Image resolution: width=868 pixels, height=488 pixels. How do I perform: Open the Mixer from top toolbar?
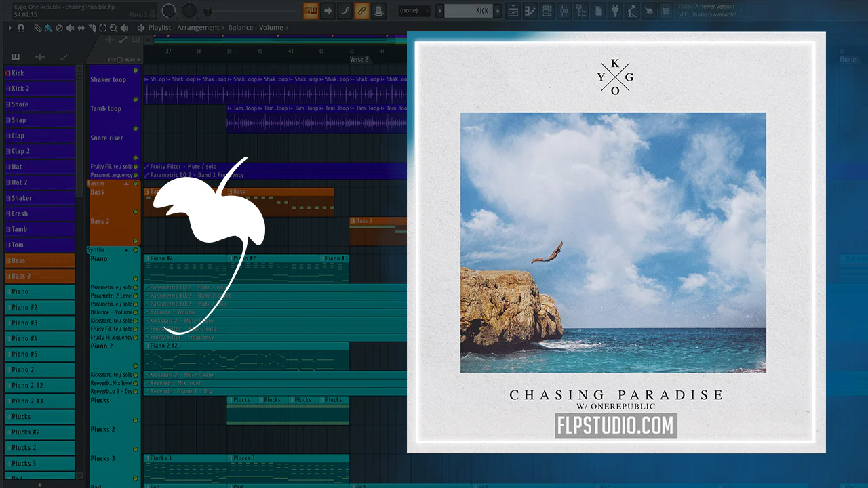564,10
